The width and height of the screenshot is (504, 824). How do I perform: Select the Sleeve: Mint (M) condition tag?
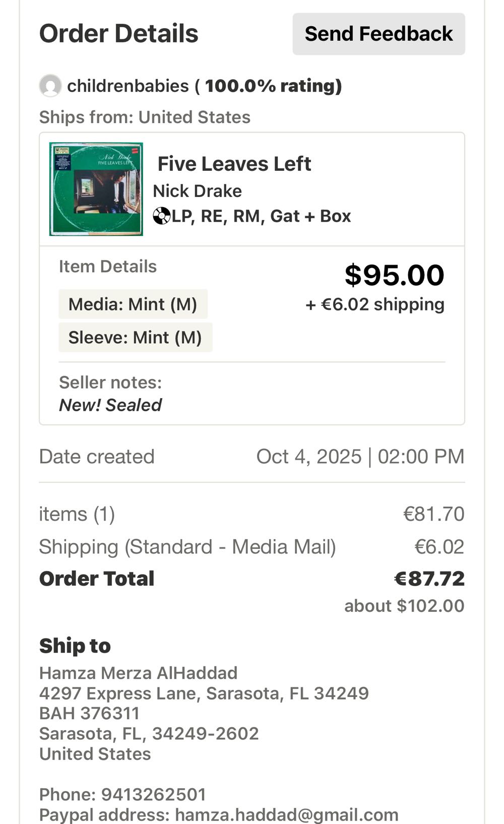(x=136, y=337)
